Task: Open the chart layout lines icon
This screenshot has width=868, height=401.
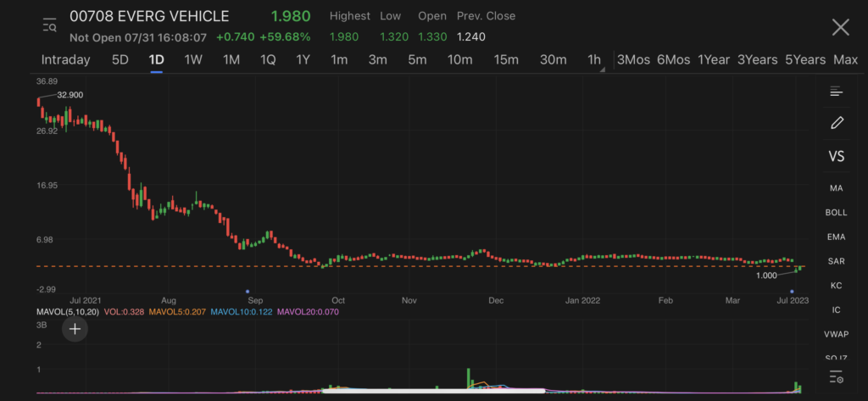Action: point(836,92)
